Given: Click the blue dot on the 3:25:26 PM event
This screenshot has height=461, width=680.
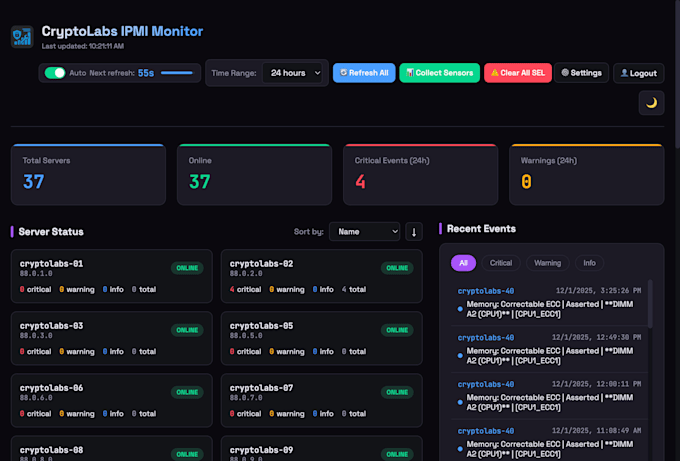Looking at the screenshot, I should point(460,309).
